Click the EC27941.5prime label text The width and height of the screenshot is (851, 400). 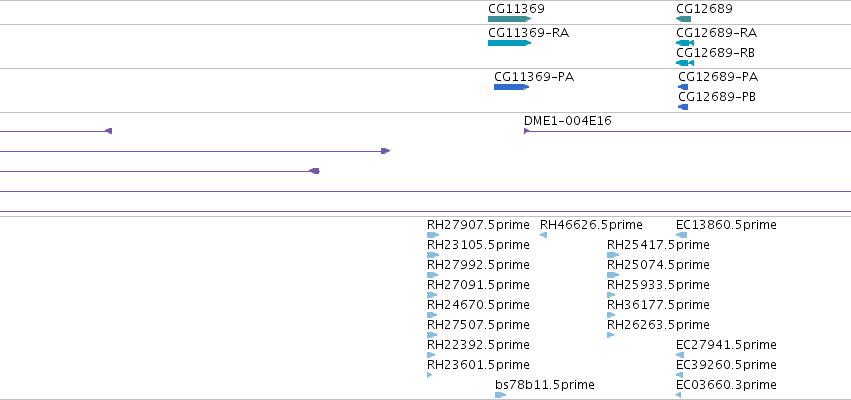(726, 344)
